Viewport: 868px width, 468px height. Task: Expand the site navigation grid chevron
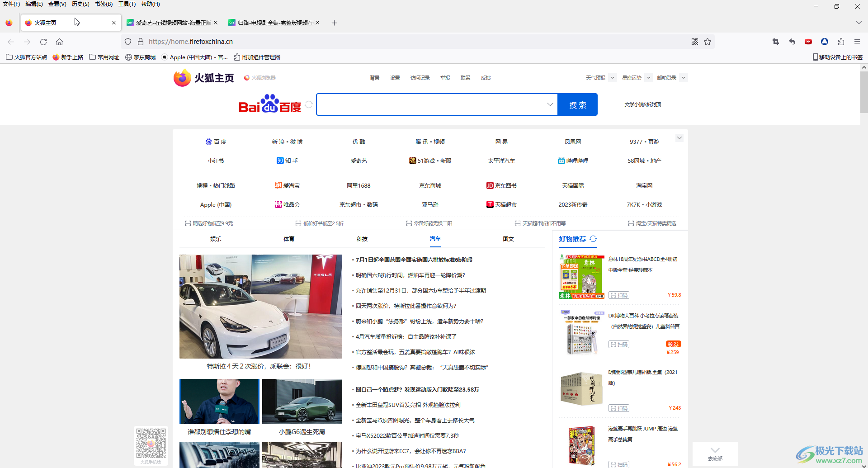tap(679, 138)
